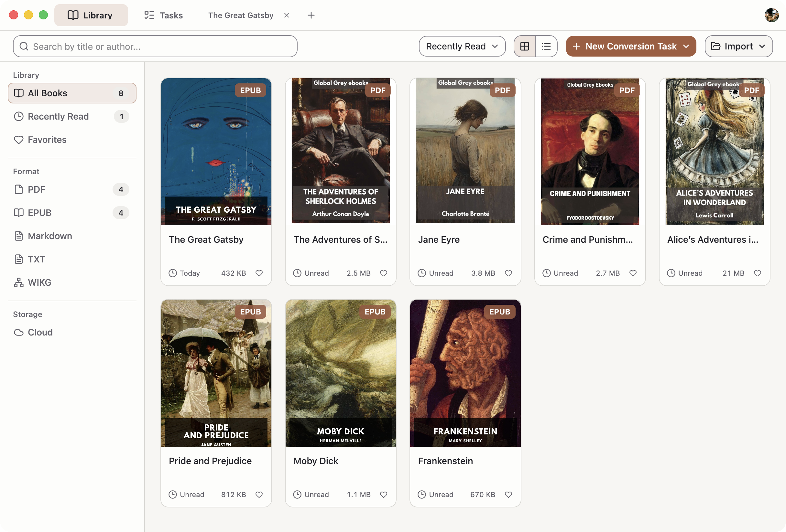Click the Pride and Prejudice title text
786x532 pixels.
[210, 461]
